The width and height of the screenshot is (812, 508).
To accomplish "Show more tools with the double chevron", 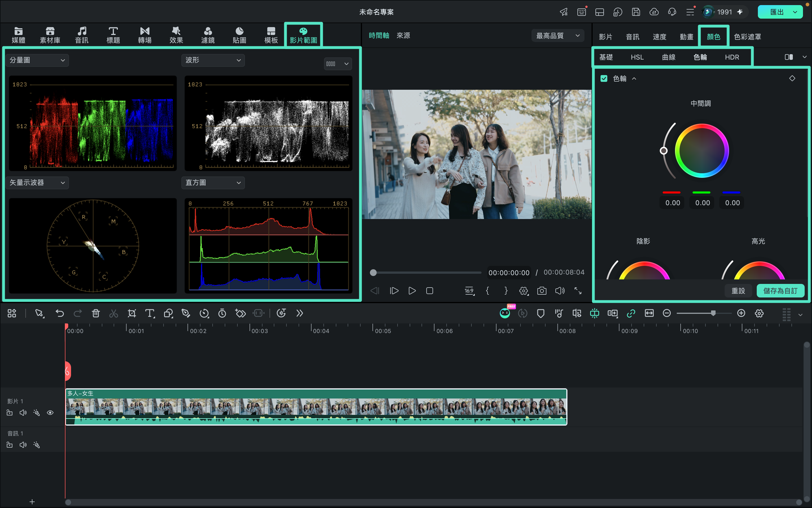I will click(300, 314).
